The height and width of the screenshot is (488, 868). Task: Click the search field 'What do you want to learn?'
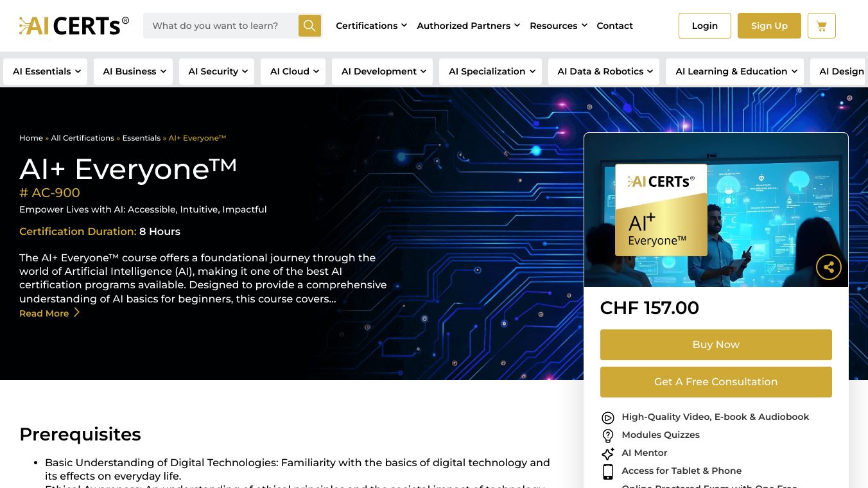click(221, 26)
